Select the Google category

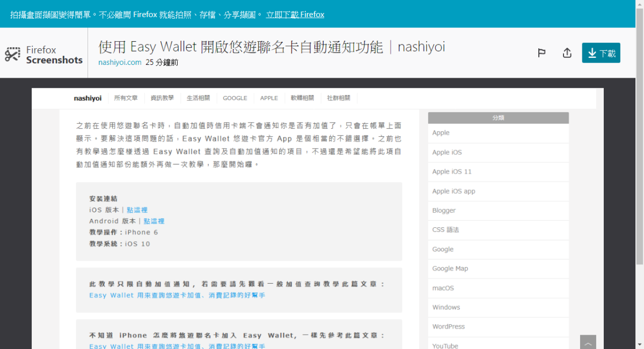pos(498,249)
